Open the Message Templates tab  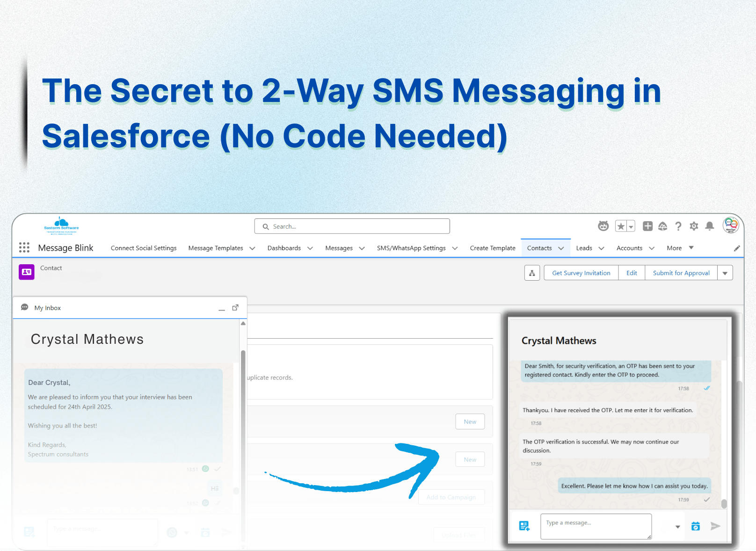216,248
